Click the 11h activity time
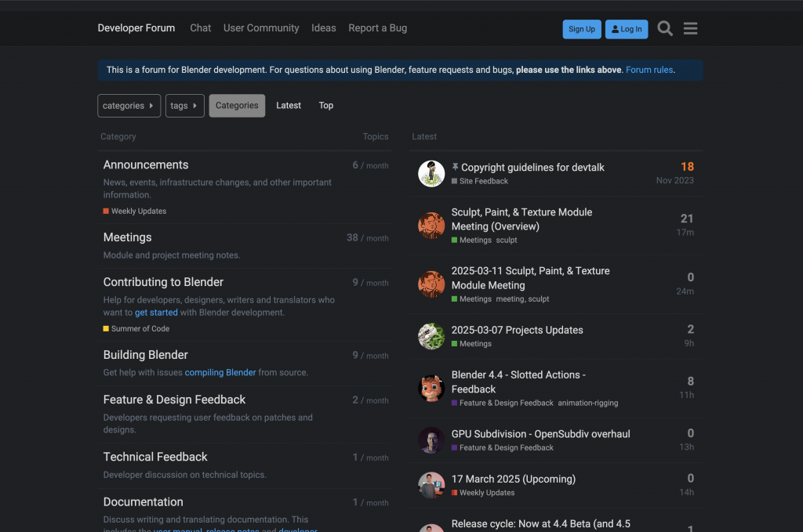 (687, 395)
